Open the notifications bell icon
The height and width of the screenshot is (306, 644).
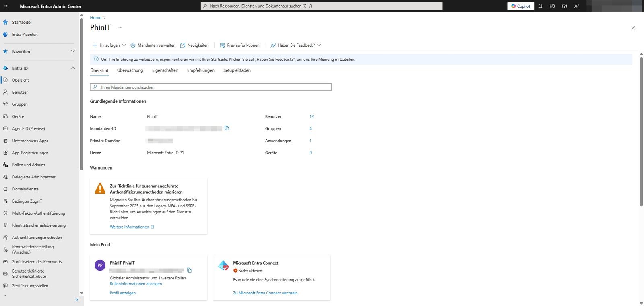click(540, 6)
